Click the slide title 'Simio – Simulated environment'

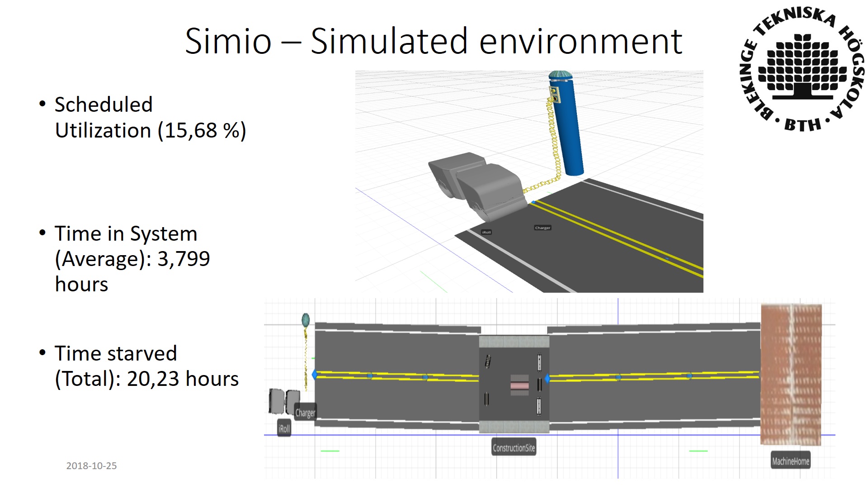click(434, 41)
